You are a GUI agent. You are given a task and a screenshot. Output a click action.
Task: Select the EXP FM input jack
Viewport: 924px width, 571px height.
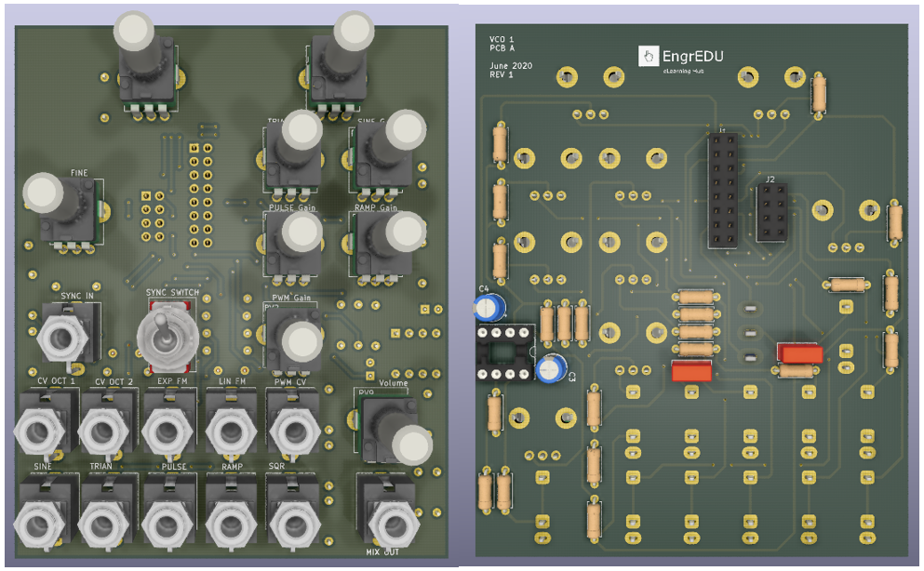click(164, 431)
